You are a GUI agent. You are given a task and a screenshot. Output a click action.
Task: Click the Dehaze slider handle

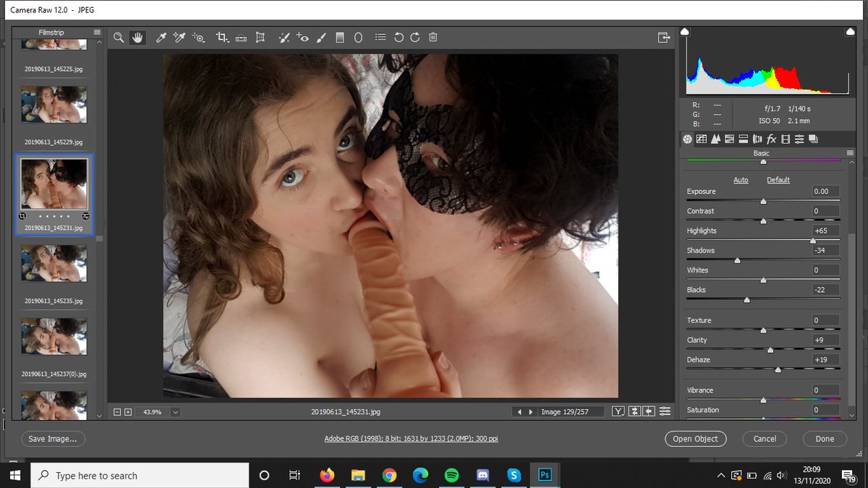coord(778,369)
